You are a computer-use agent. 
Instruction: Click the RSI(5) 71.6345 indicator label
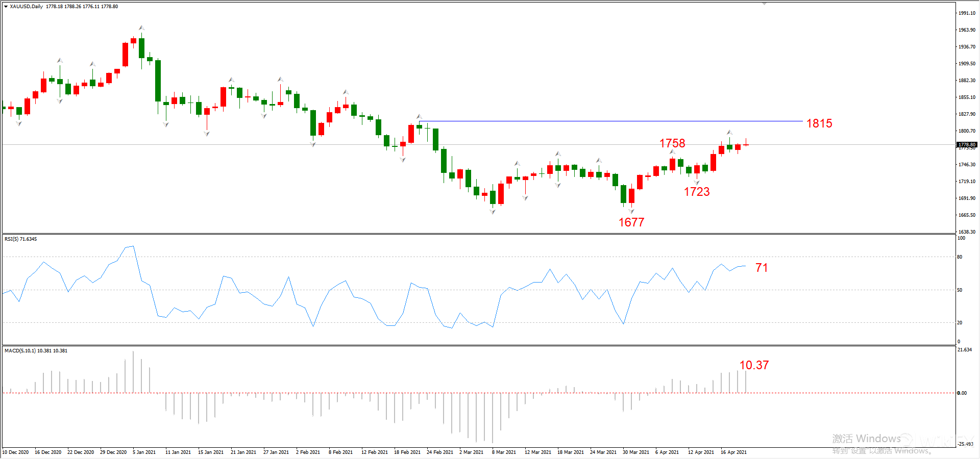pyautogui.click(x=20, y=239)
